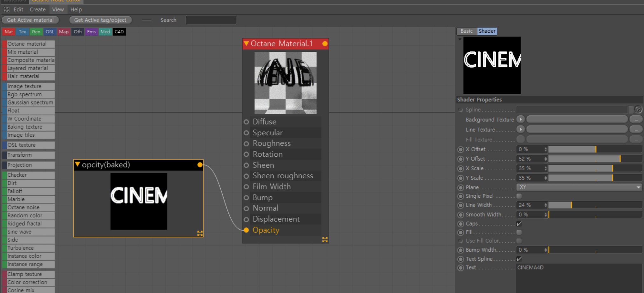Click the output pin of opcity(baked) node
The height and width of the screenshot is (293, 644).
200,165
